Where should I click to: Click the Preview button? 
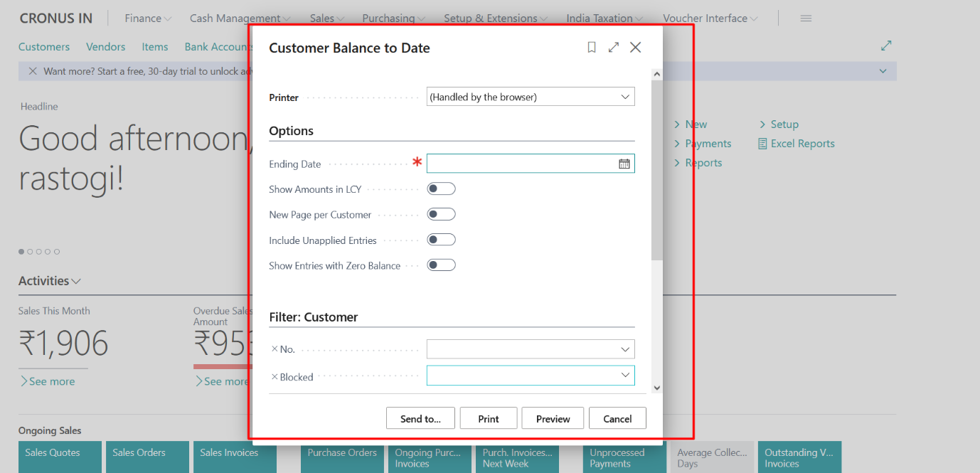[553, 418]
